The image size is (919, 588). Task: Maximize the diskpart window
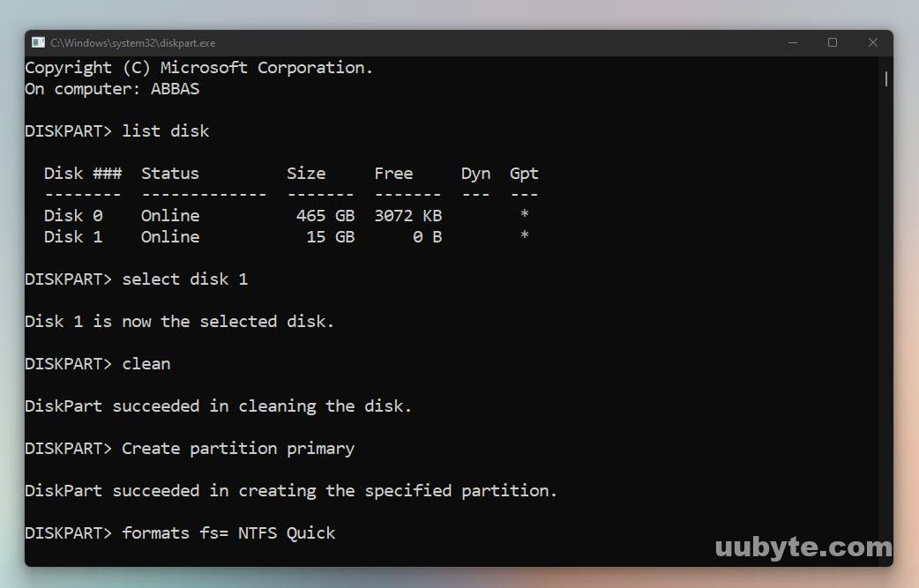coord(832,41)
